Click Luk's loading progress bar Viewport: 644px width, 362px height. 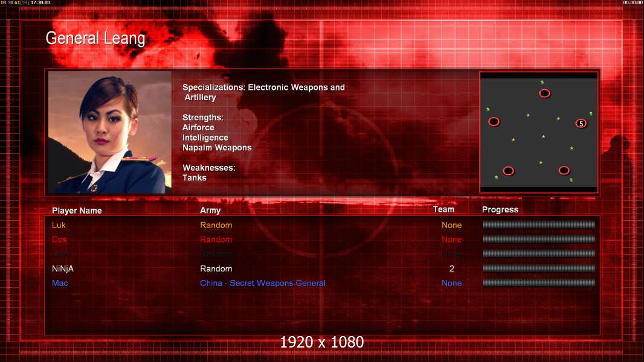[539, 224]
